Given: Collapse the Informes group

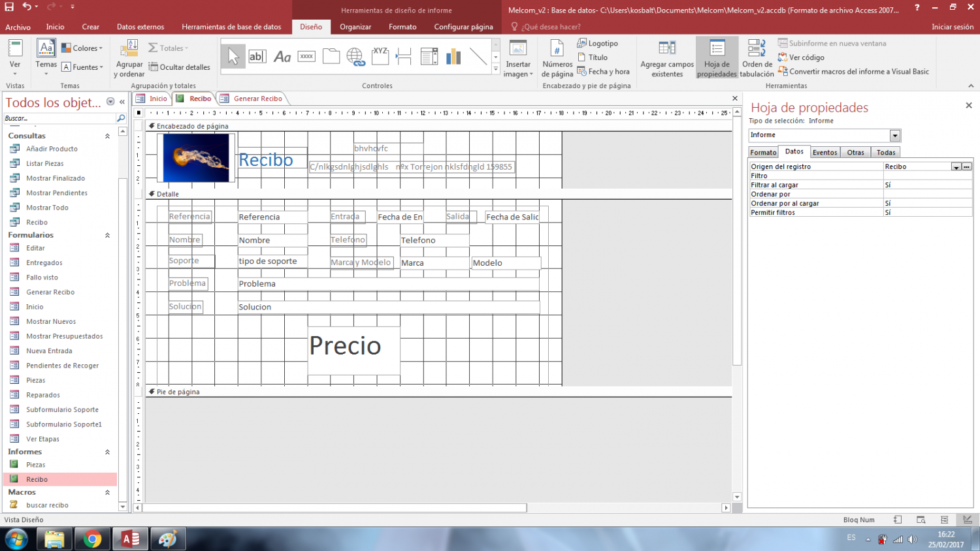Looking at the screenshot, I should [x=107, y=452].
